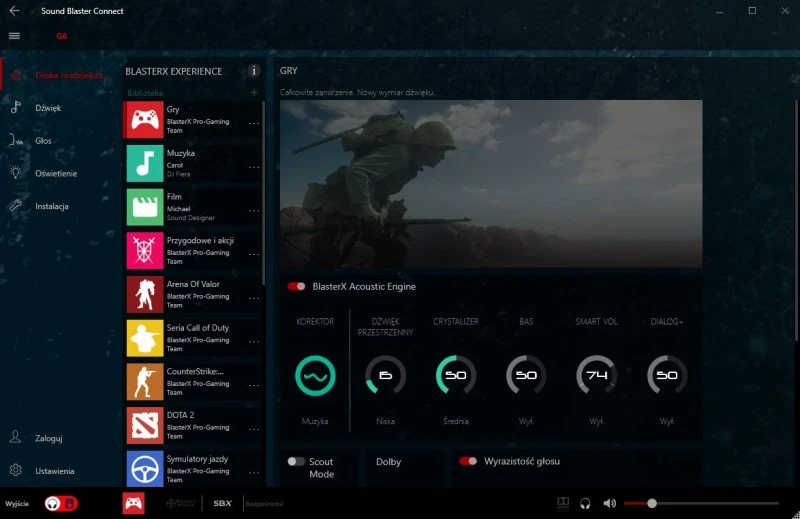Add a new profile with the plus icon
The image size is (800, 519).
pos(254,92)
